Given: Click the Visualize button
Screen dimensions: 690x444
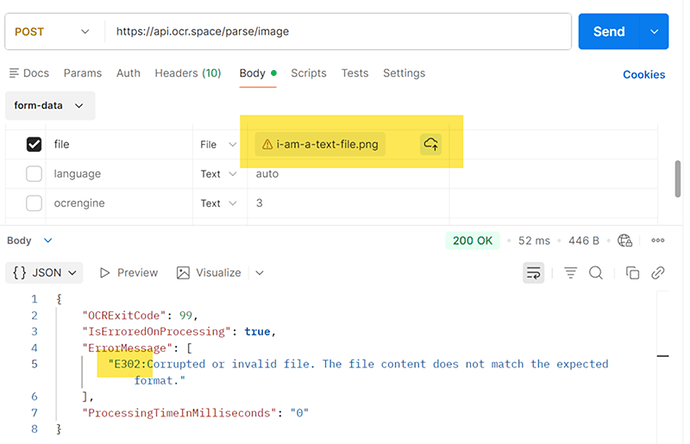Looking at the screenshot, I should pyautogui.click(x=209, y=273).
